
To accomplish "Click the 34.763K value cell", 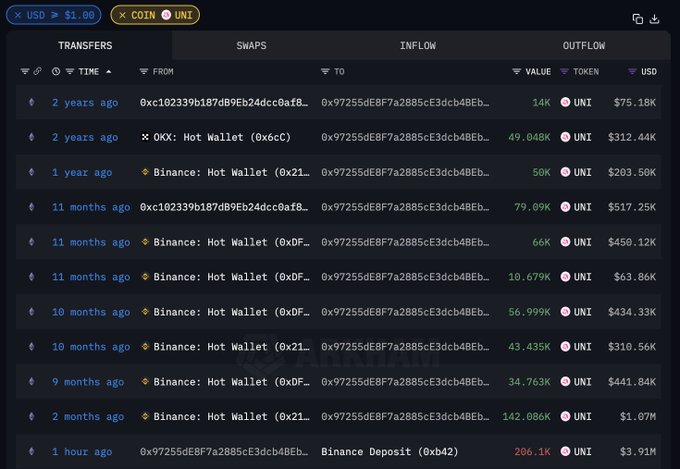I will click(x=529, y=382).
